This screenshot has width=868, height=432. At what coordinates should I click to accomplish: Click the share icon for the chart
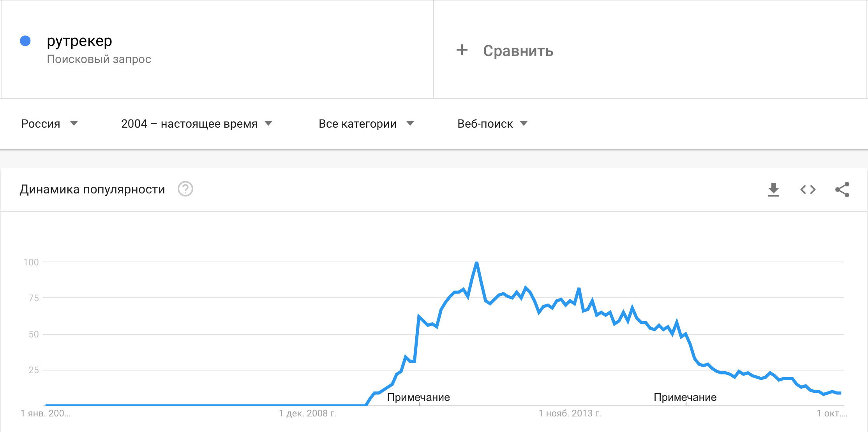pos(842,190)
